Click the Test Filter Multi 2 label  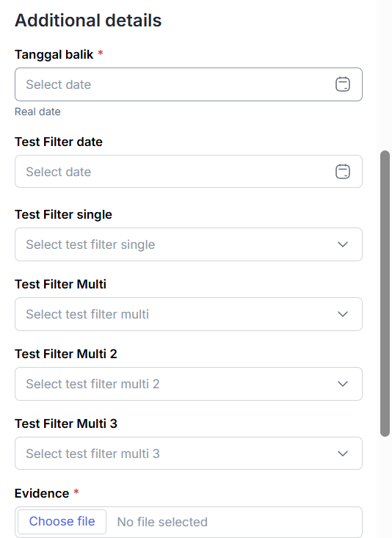coord(66,354)
